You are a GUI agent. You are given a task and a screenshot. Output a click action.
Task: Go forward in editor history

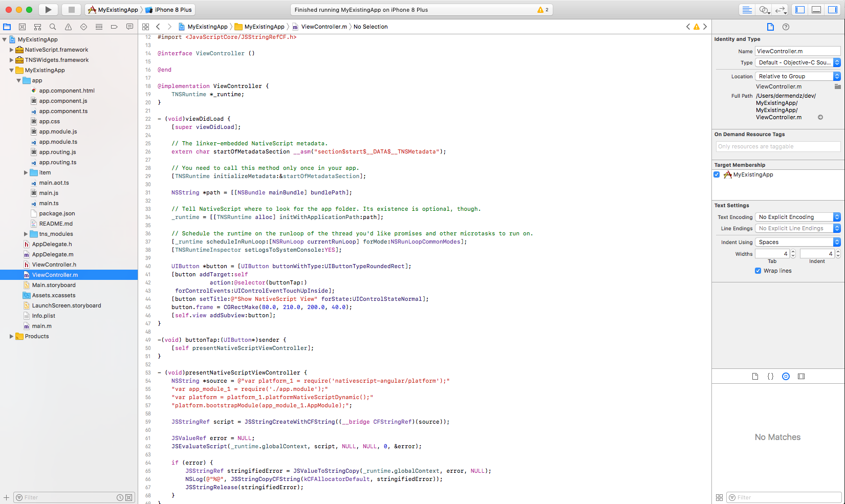click(x=169, y=27)
